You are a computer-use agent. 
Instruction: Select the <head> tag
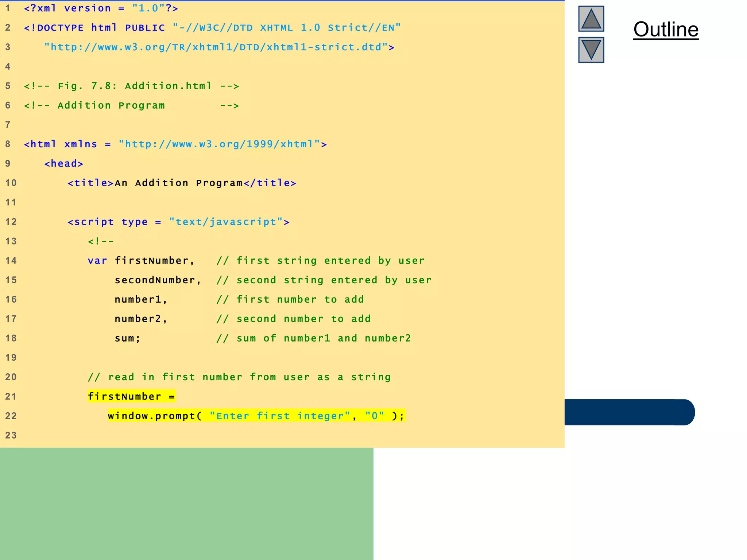pos(64,163)
